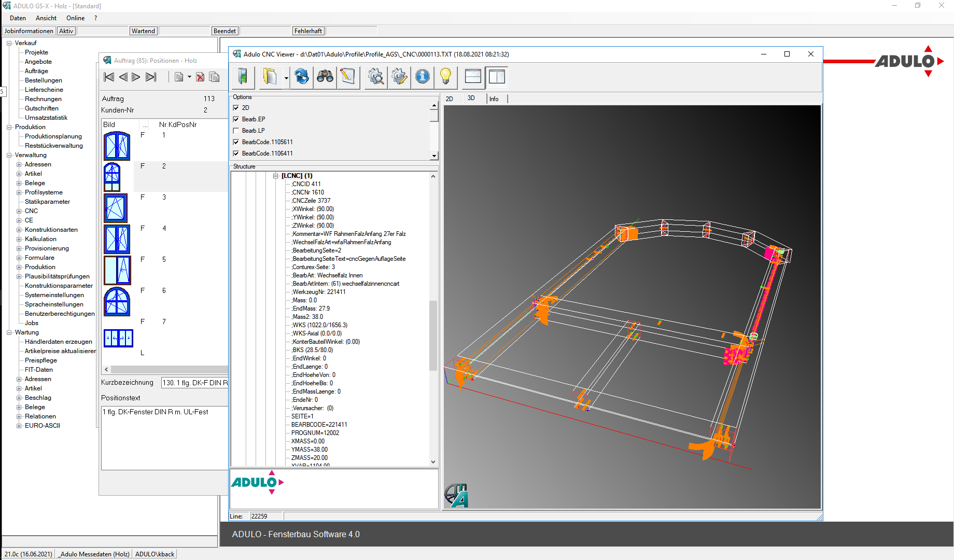954x560 pixels.
Task: Collapse the [LCNC] (1) tree node
Action: [276, 176]
